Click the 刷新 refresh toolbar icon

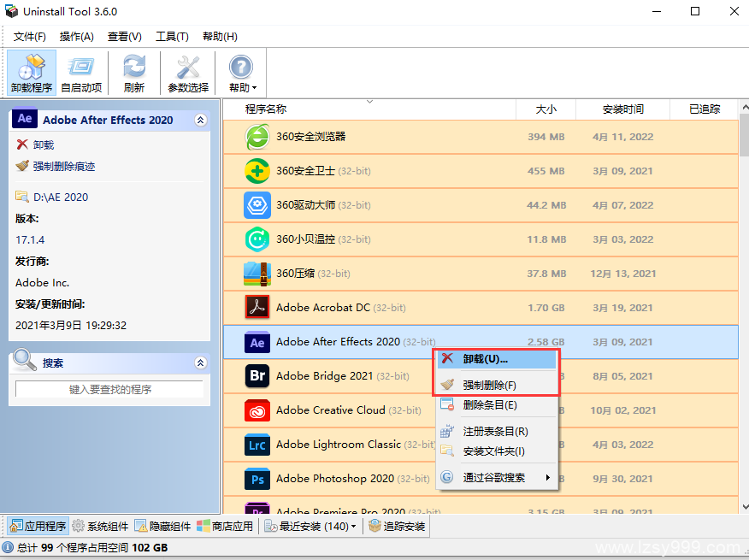134,73
